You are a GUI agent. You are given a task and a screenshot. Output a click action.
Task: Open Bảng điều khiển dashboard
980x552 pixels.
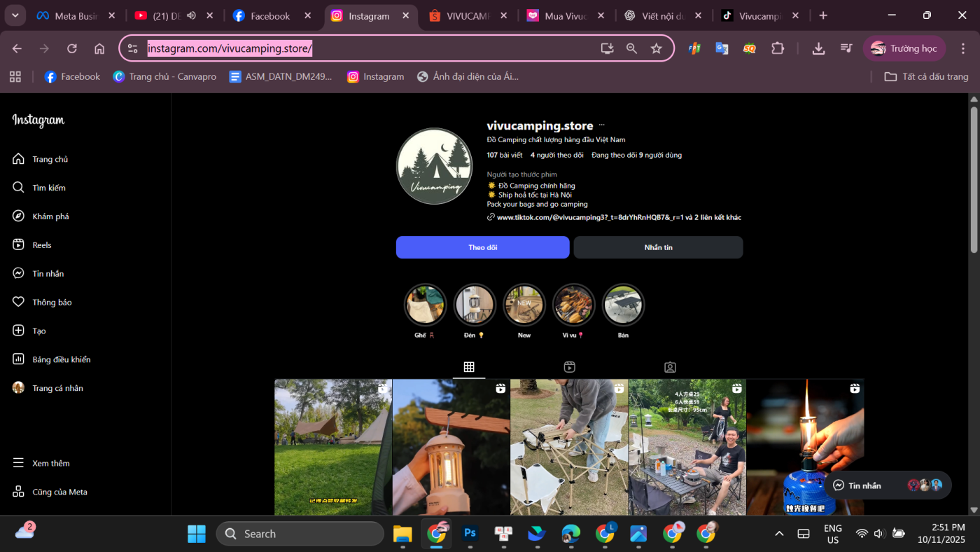pos(52,359)
